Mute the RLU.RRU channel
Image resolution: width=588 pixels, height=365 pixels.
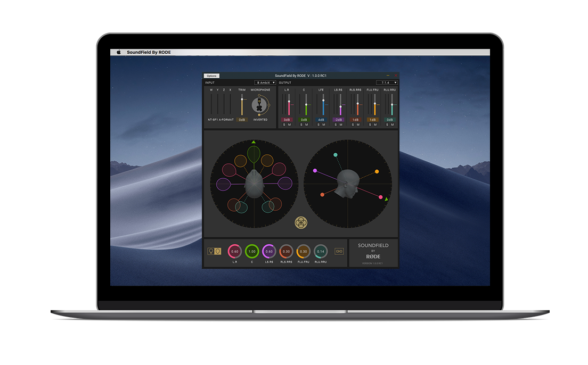[392, 125]
